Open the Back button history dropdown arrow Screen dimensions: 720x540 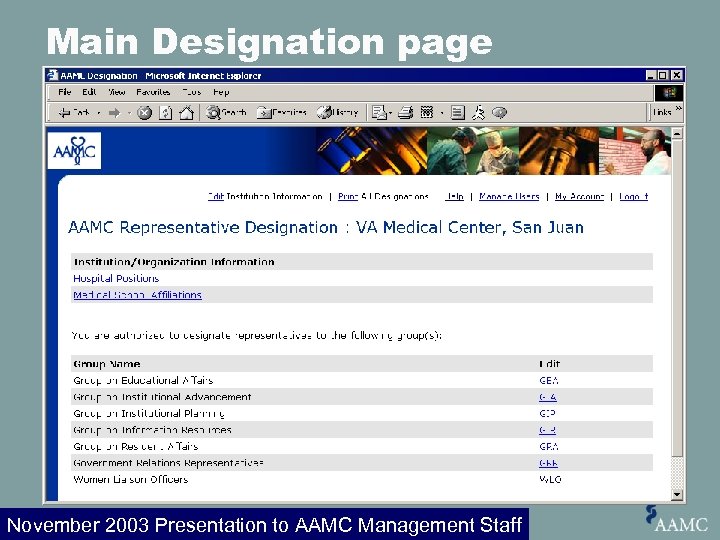coord(99,113)
